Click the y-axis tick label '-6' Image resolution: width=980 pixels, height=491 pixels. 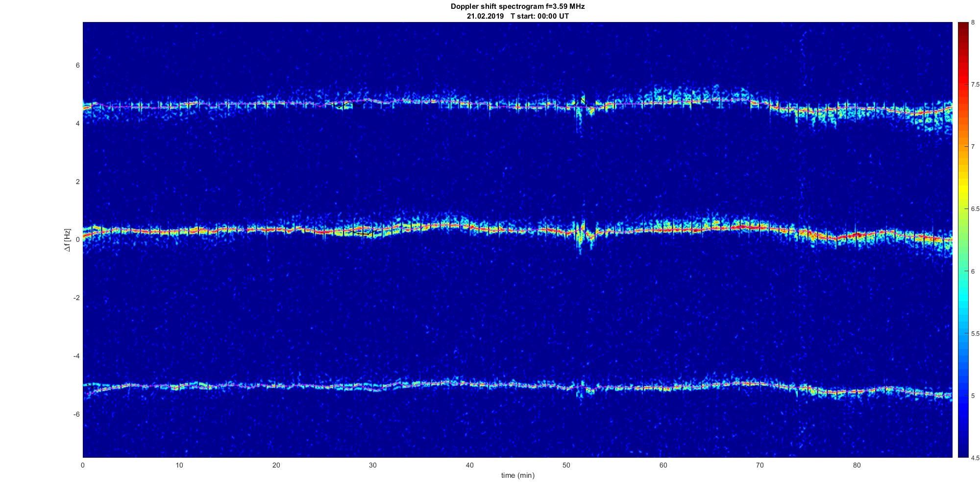click(76, 414)
